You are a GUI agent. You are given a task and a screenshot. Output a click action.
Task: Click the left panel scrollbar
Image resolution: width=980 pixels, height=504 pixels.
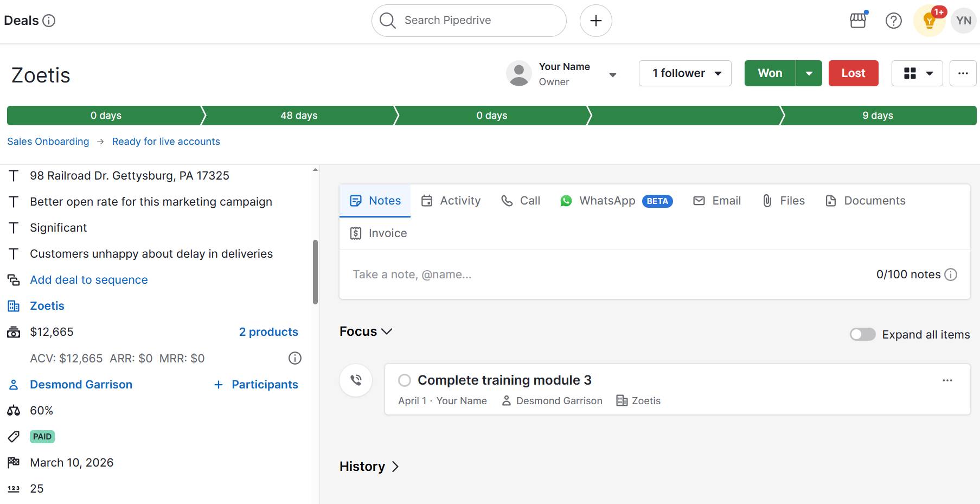click(x=315, y=272)
